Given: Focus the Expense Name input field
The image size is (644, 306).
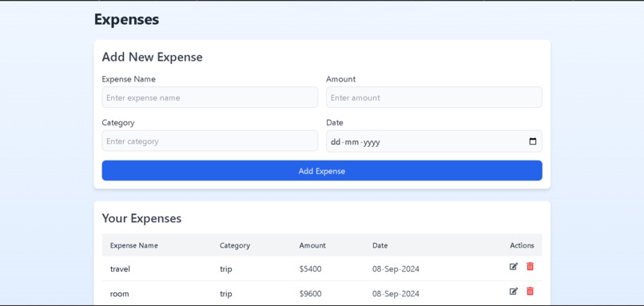Looking at the screenshot, I should (x=210, y=97).
